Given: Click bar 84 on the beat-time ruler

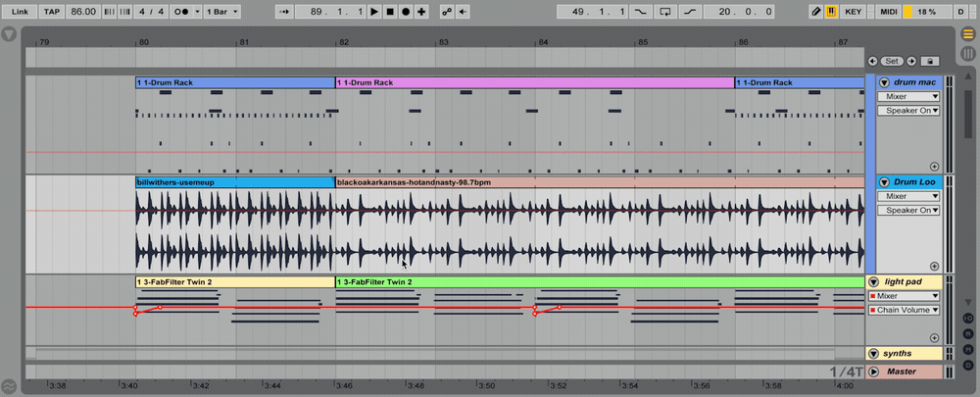Looking at the screenshot, I should (543, 42).
